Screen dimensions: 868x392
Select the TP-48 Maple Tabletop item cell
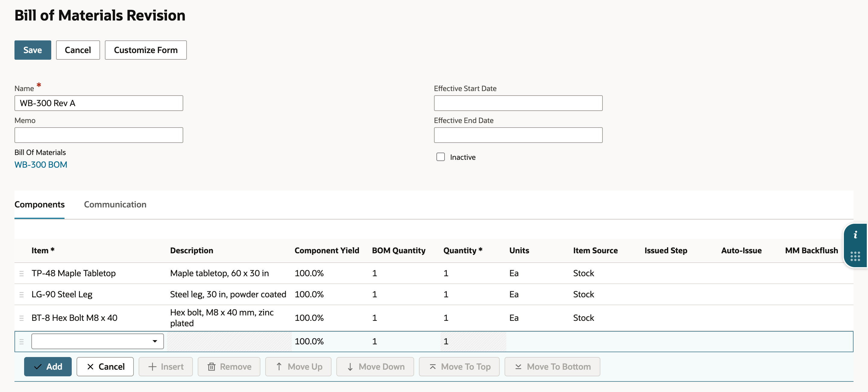tap(74, 273)
